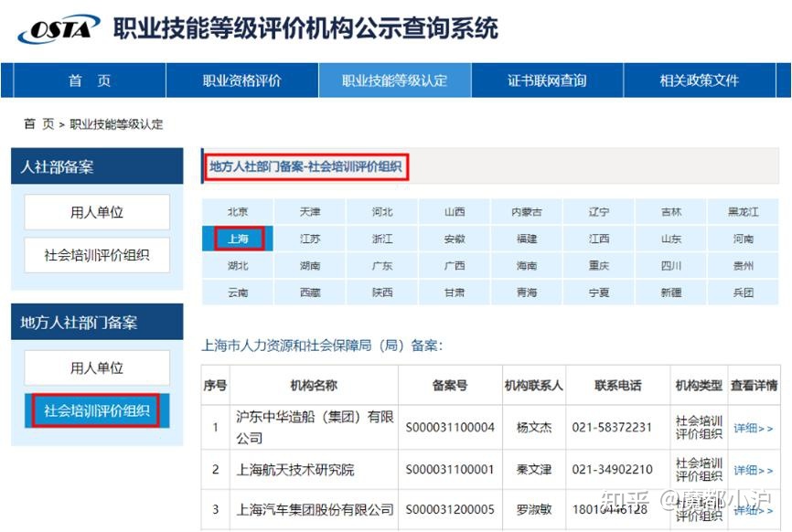792x532 pixels.
Task: Select 用人单位 under 地方人社部门备案
Action: click(97, 367)
